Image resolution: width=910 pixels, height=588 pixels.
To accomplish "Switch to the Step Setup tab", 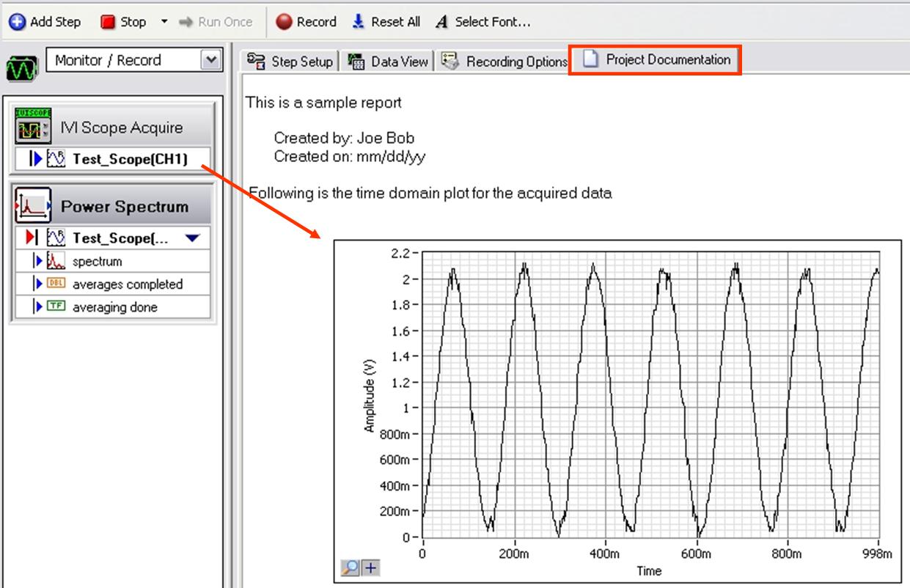I will 291,62.
